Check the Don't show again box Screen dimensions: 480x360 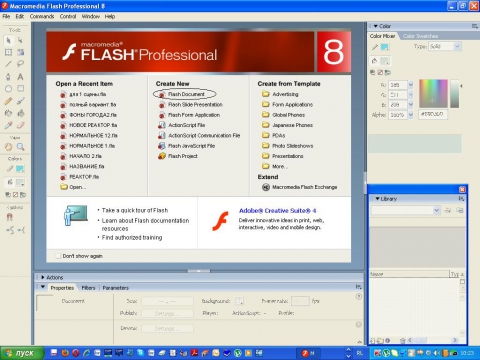(x=58, y=256)
